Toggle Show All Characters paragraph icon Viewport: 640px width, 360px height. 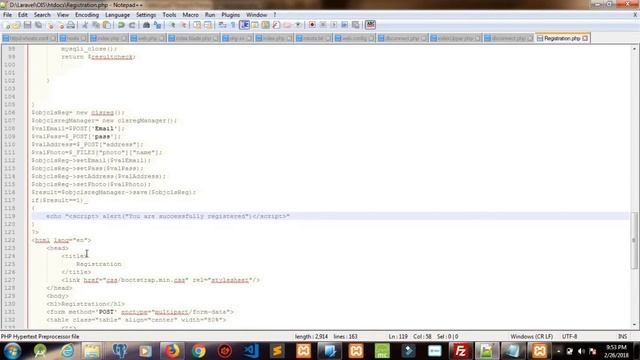[x=233, y=25]
